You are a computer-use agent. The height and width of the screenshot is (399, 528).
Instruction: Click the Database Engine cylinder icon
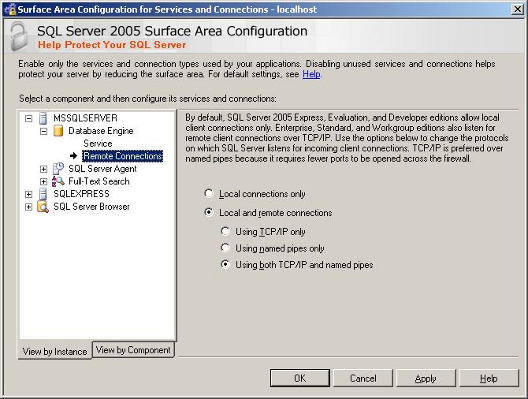point(58,131)
